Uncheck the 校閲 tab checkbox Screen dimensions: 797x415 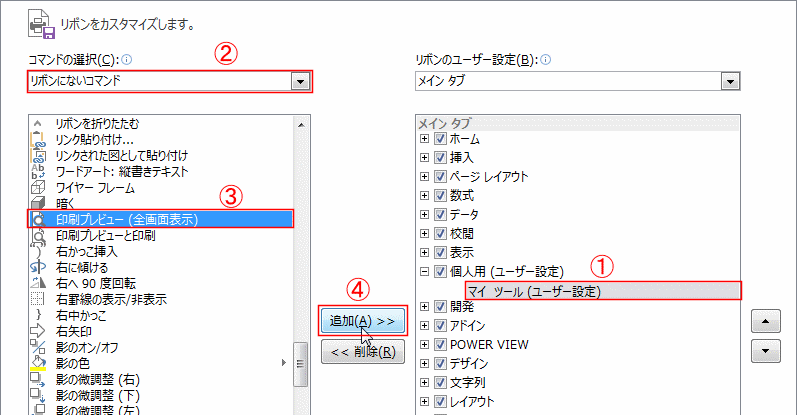[x=440, y=233]
